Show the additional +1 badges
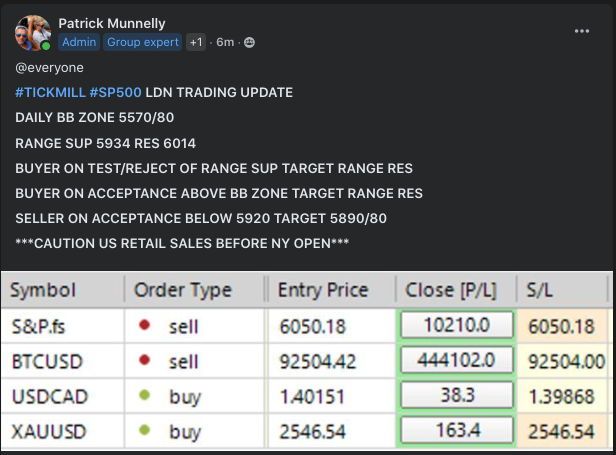Viewport: 616px width, 455px height. click(196, 42)
